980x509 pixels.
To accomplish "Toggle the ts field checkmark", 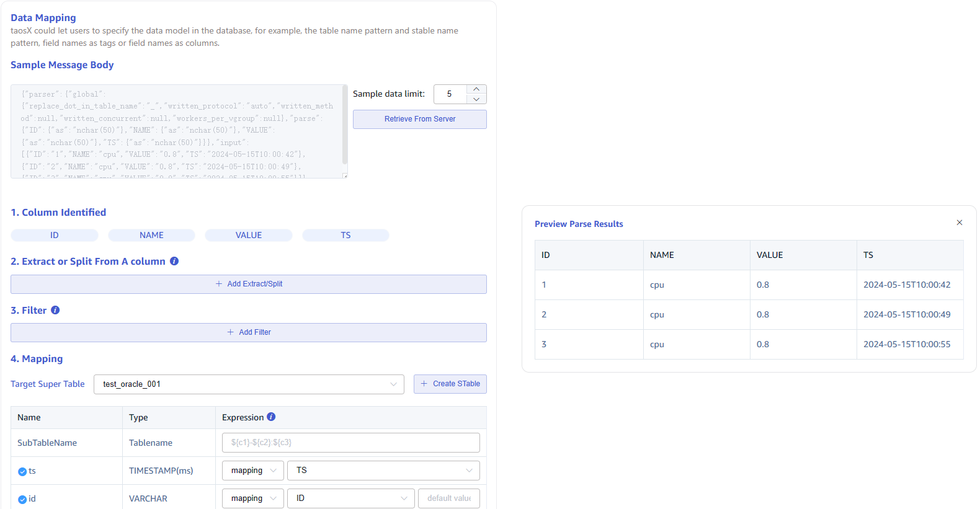I will [22, 471].
